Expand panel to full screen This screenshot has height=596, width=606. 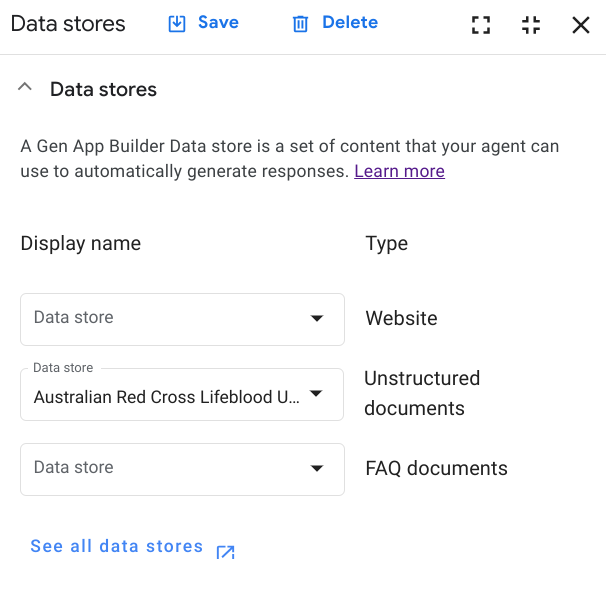[x=481, y=25]
